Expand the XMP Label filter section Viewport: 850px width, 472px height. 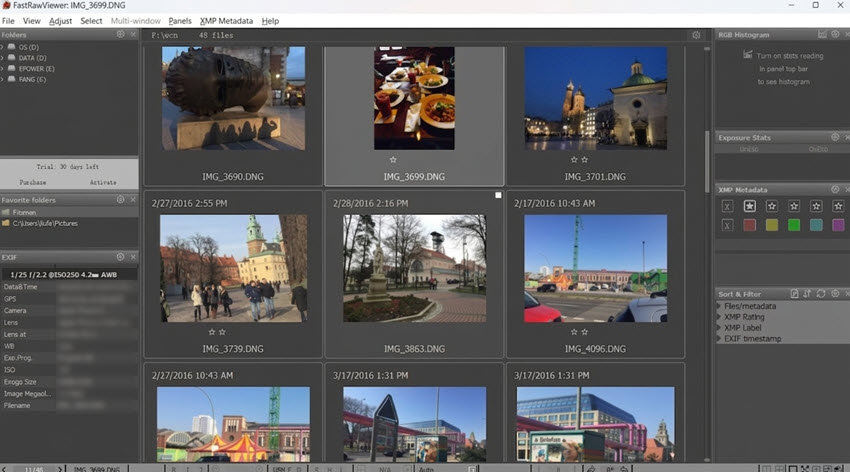coord(719,328)
